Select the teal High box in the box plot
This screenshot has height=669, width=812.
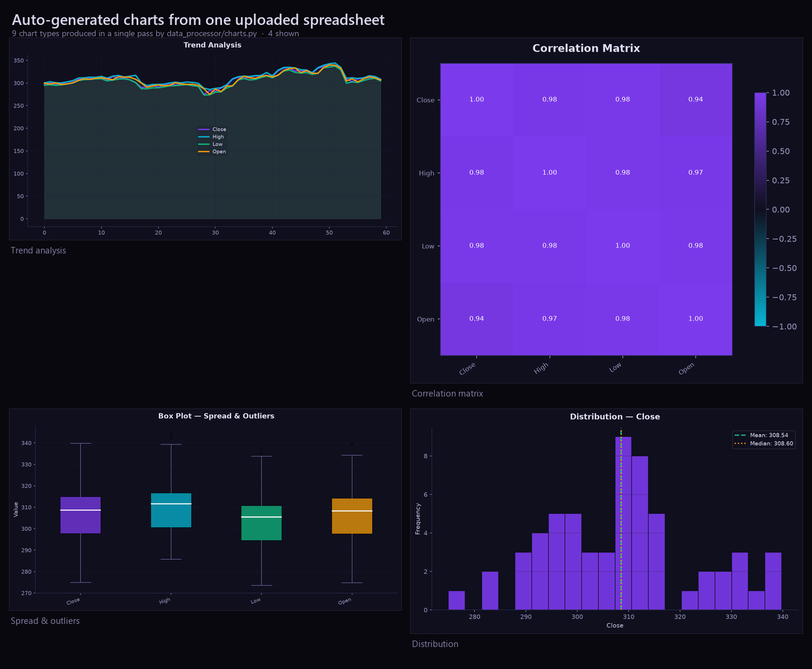click(171, 510)
